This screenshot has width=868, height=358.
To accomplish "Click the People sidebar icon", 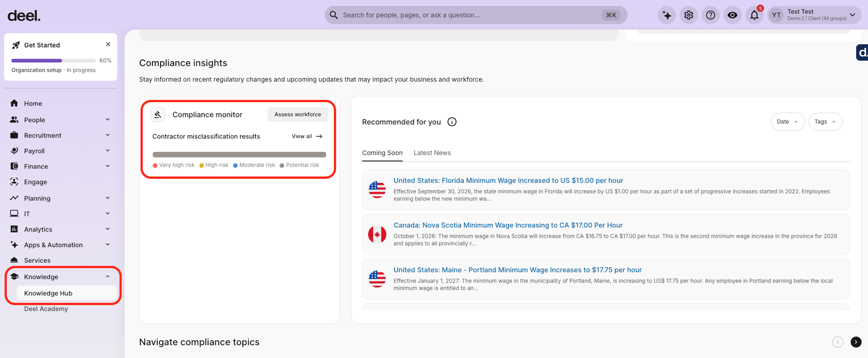I will tap(14, 120).
